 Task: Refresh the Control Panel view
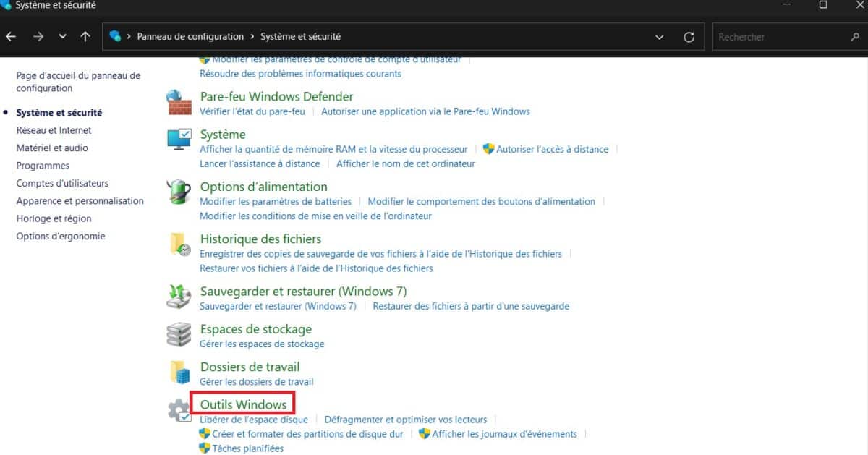689,36
